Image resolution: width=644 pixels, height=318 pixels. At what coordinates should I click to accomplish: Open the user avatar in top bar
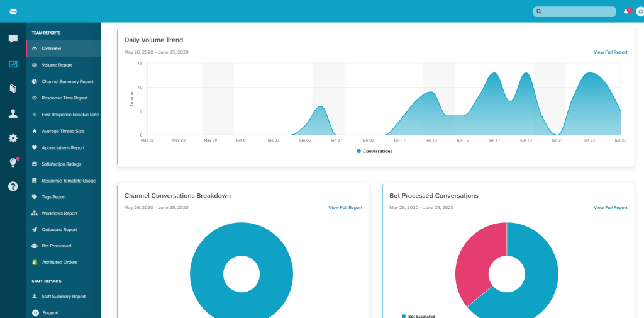[640, 11]
